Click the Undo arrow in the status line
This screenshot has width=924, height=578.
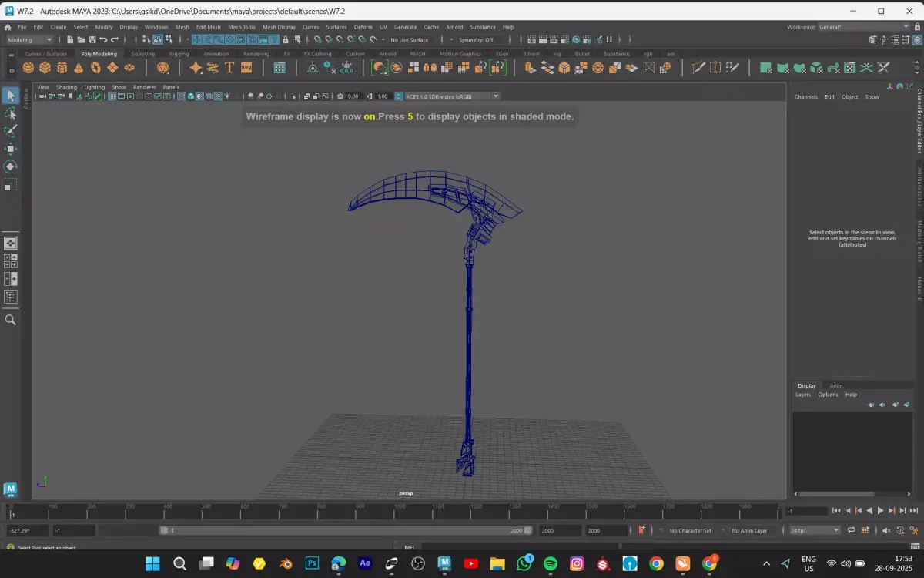click(x=103, y=39)
